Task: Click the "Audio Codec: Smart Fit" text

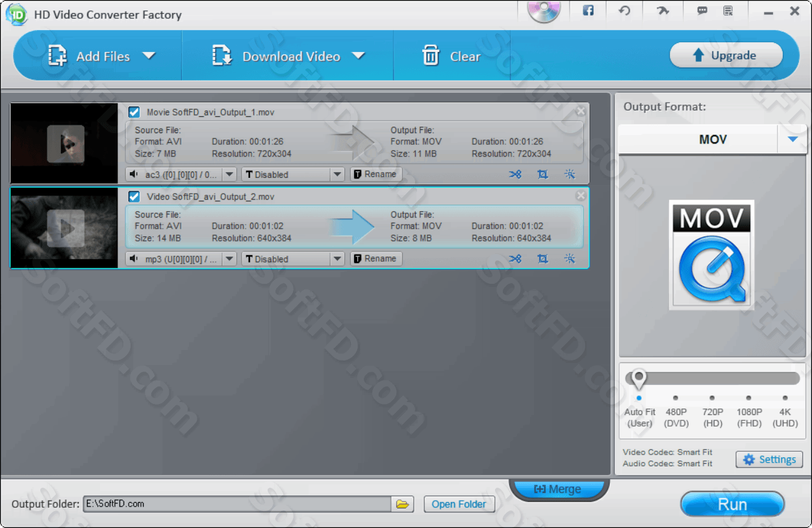Action: (668, 464)
